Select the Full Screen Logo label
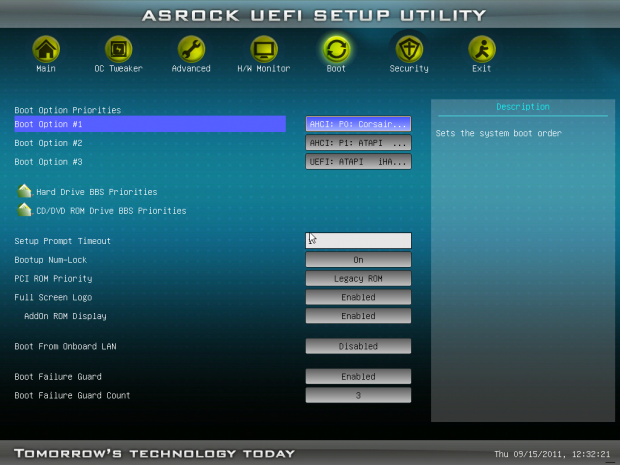 [x=53, y=297]
